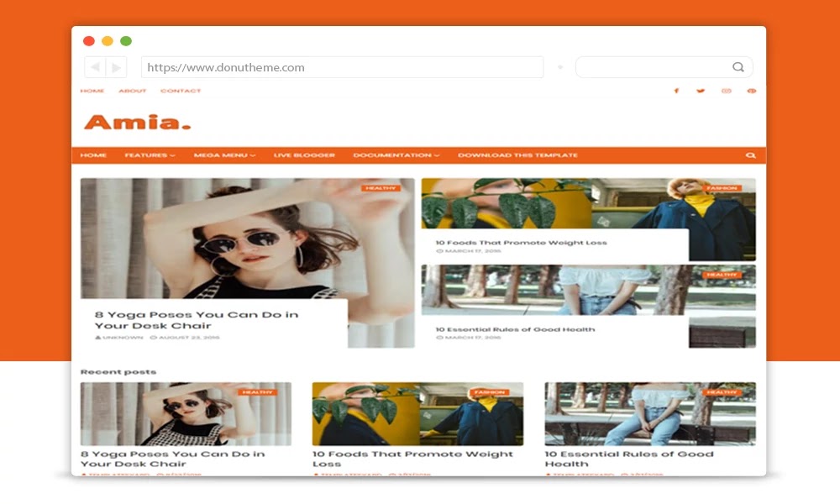Click FASHION tag on top-right featured post
Viewport: 840px width, 504px height.
(722, 188)
